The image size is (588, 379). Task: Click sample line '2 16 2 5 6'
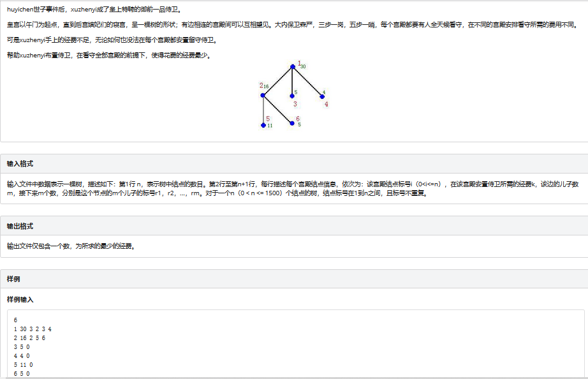coord(29,338)
